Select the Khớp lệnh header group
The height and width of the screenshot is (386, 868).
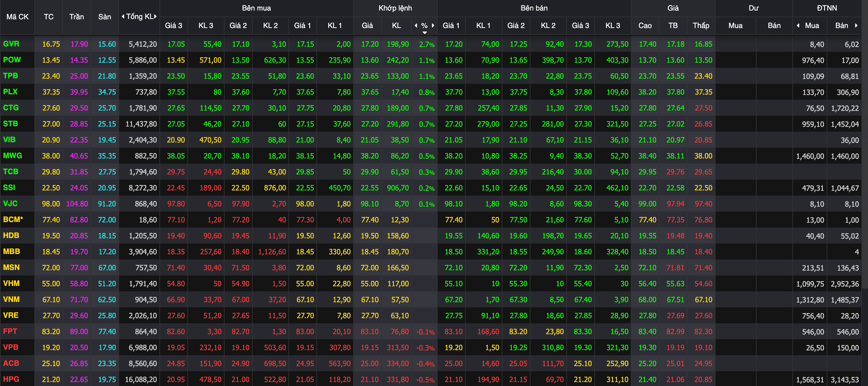point(395,8)
